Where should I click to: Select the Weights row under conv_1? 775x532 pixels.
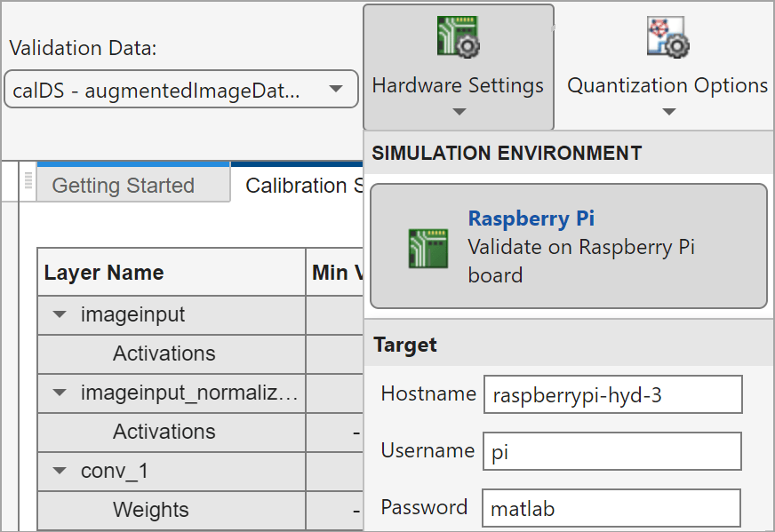pos(172,510)
